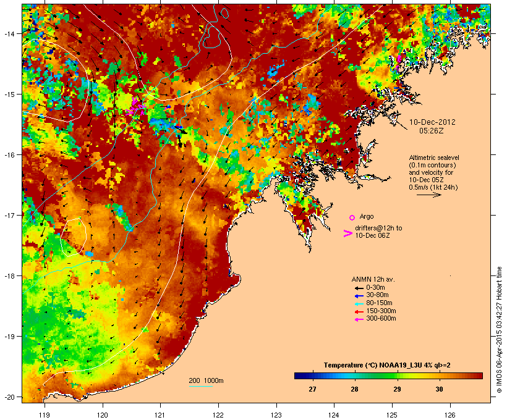Click the longitude '122' axis label
Screen dimensions: 507x420
coord(218,415)
